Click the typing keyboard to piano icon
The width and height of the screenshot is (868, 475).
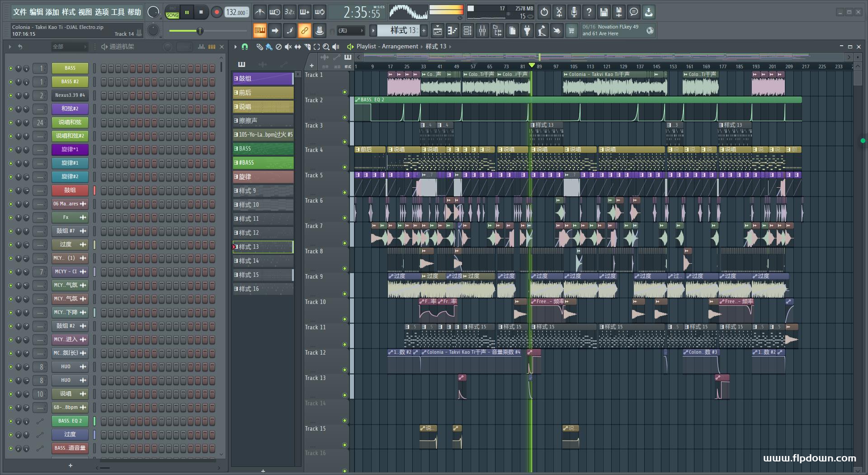click(259, 31)
